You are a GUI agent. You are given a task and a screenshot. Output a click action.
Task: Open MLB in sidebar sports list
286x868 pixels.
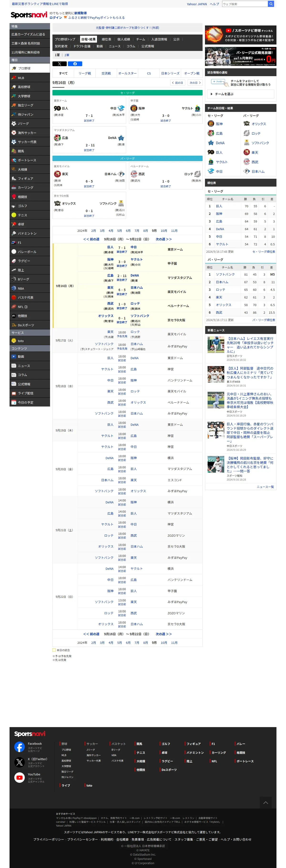pyautogui.click(x=30, y=78)
